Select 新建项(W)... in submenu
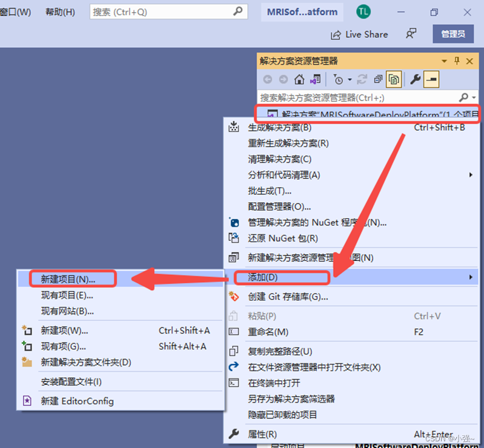 pyautogui.click(x=121, y=331)
